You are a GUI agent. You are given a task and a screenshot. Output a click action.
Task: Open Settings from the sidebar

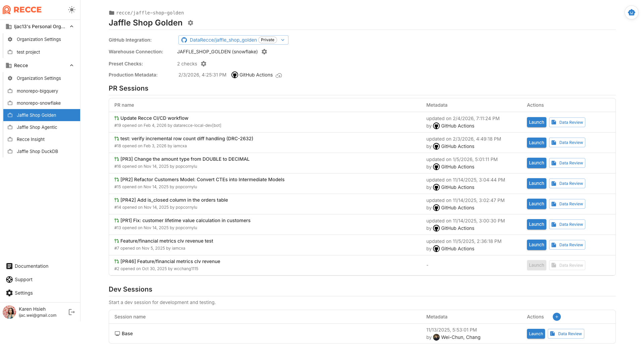(23, 293)
